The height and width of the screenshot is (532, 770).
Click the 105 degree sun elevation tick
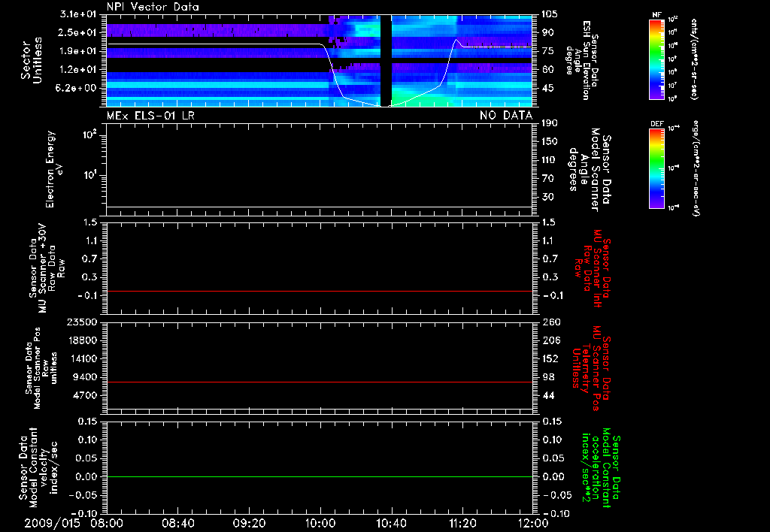pyautogui.click(x=550, y=14)
